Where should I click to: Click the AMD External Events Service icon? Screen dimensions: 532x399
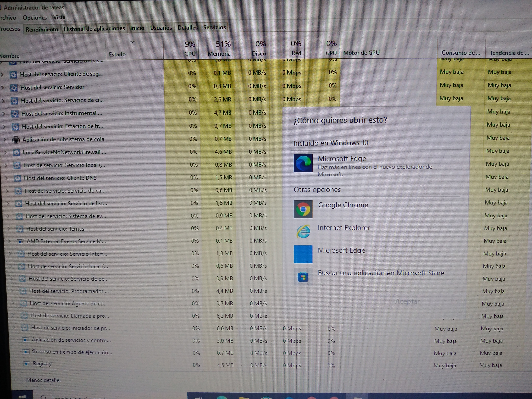(x=20, y=241)
